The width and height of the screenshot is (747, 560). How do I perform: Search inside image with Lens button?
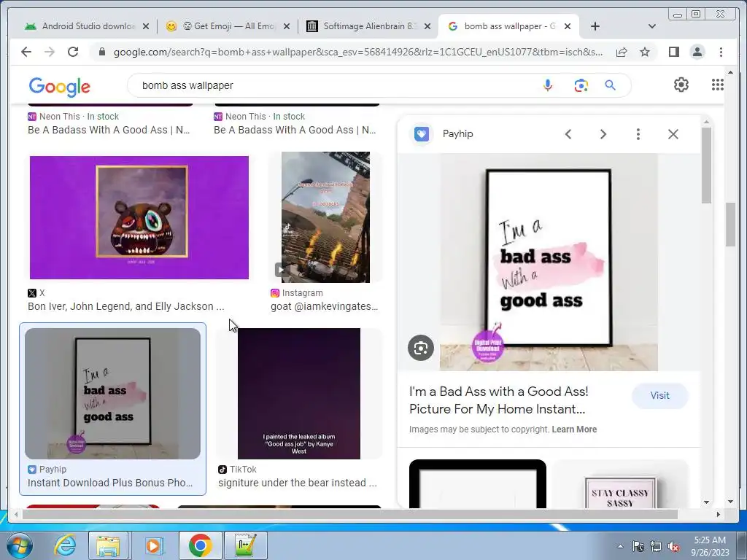click(421, 348)
